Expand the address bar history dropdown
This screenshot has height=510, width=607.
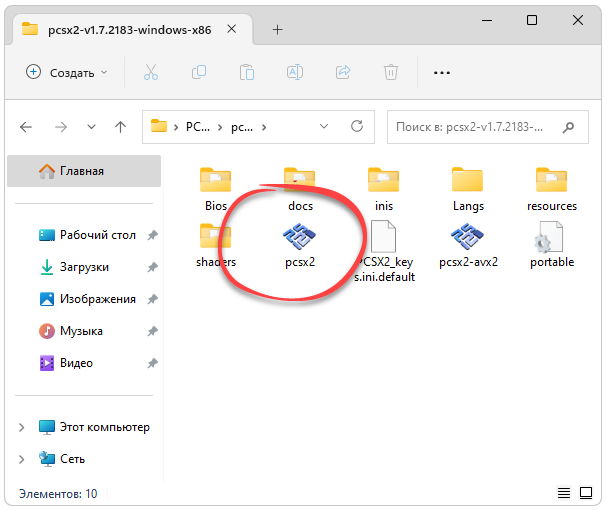click(x=324, y=126)
